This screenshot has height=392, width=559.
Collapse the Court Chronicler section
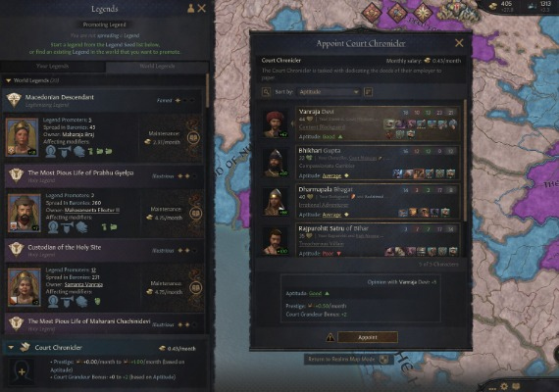click(11, 347)
